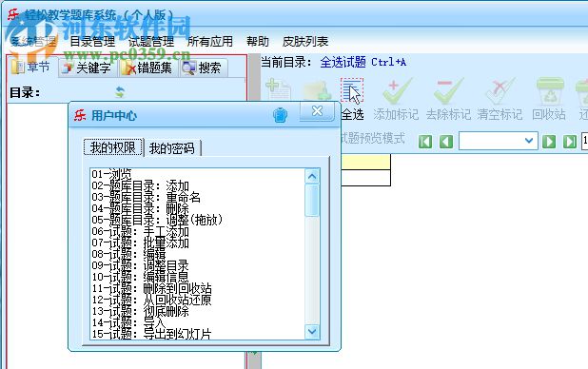
Task: Click the add-question document icon in toolbar
Action: tap(278, 90)
